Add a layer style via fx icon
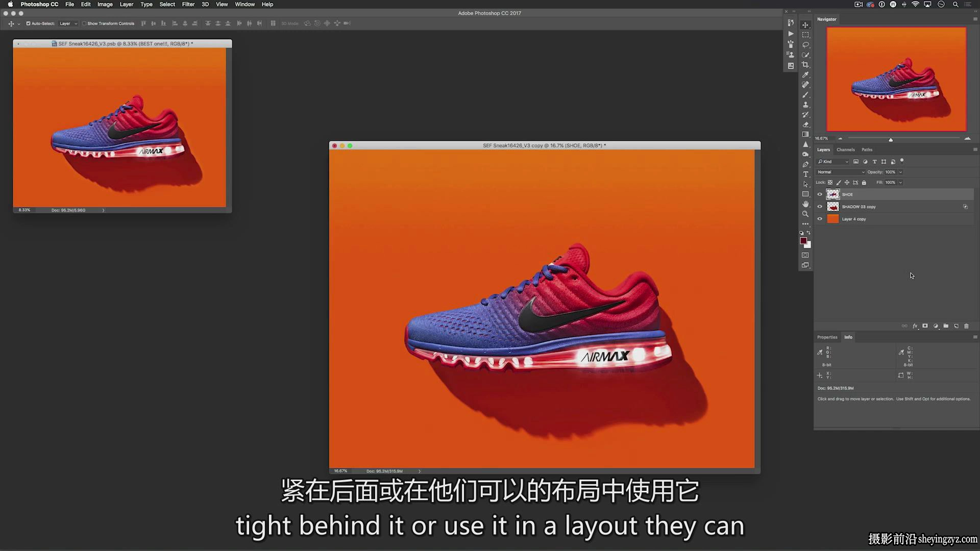Image resolution: width=980 pixels, height=551 pixels. (x=915, y=326)
